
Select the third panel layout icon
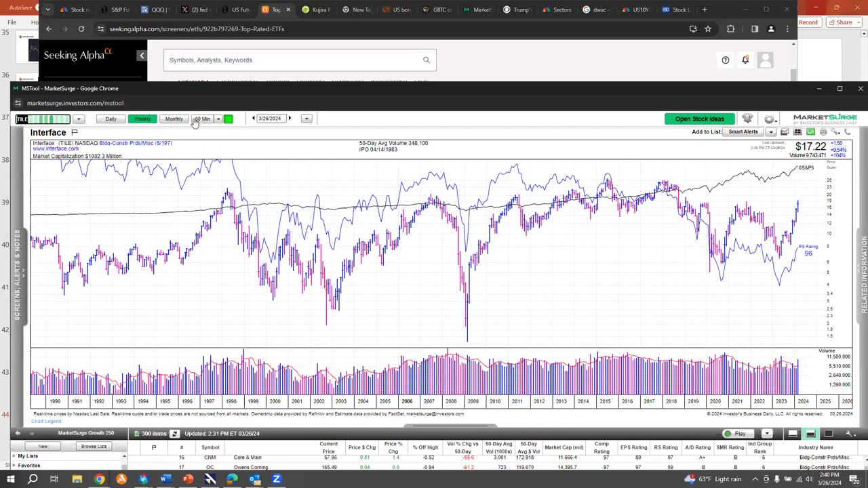click(x=828, y=434)
